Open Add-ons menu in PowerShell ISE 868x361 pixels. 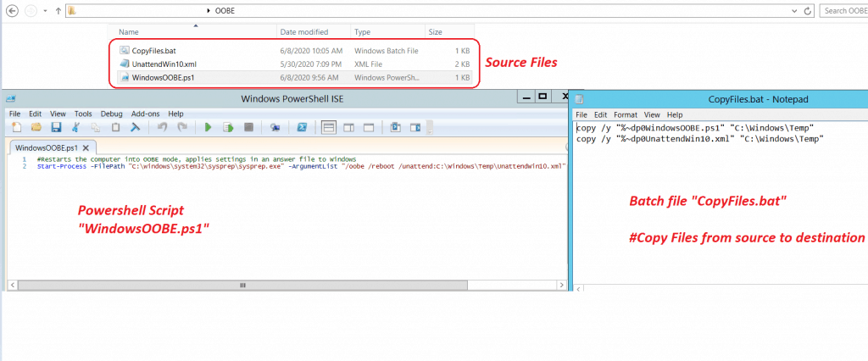pyautogui.click(x=144, y=114)
